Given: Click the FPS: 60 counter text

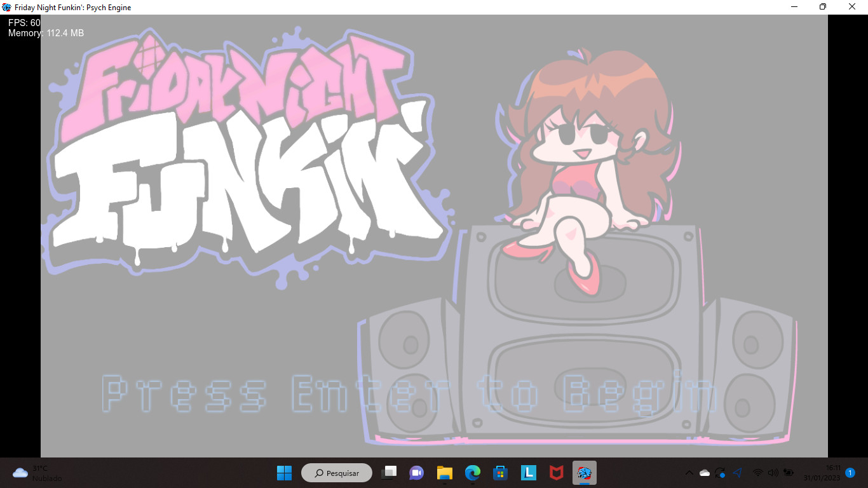Looking at the screenshot, I should [24, 23].
